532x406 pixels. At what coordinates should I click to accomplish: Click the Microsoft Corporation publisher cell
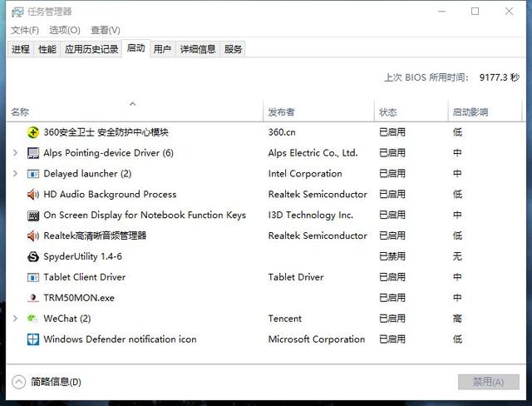[x=317, y=339]
